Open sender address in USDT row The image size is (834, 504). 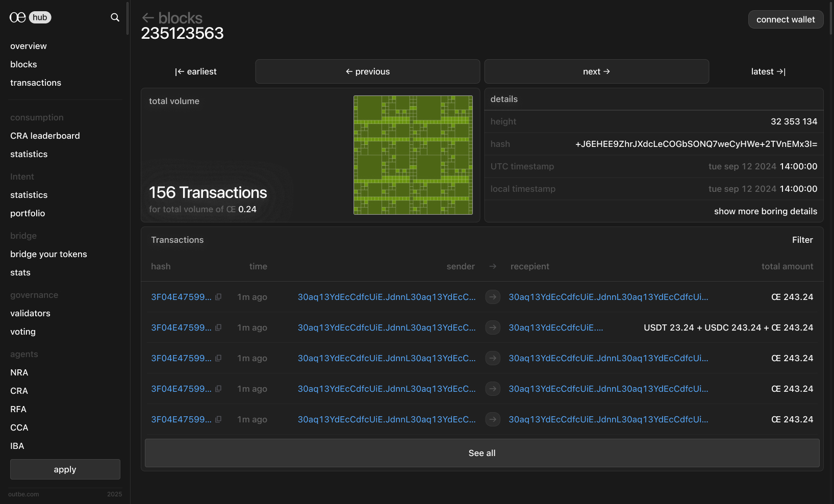387,327
